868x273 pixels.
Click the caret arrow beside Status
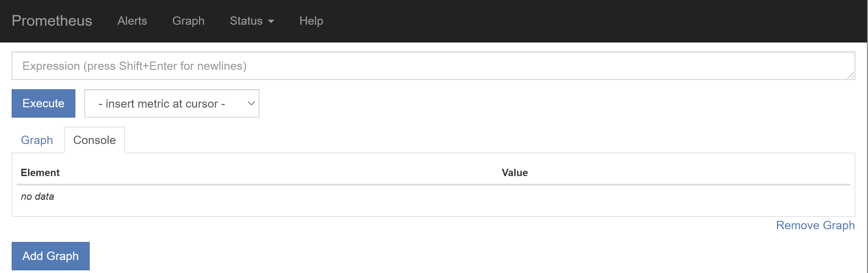click(271, 21)
